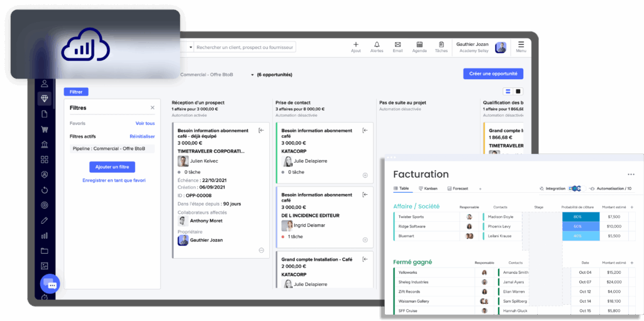
Task: Select the Pipeline : Commercial - Offre BtoB filter
Action: [112, 149]
